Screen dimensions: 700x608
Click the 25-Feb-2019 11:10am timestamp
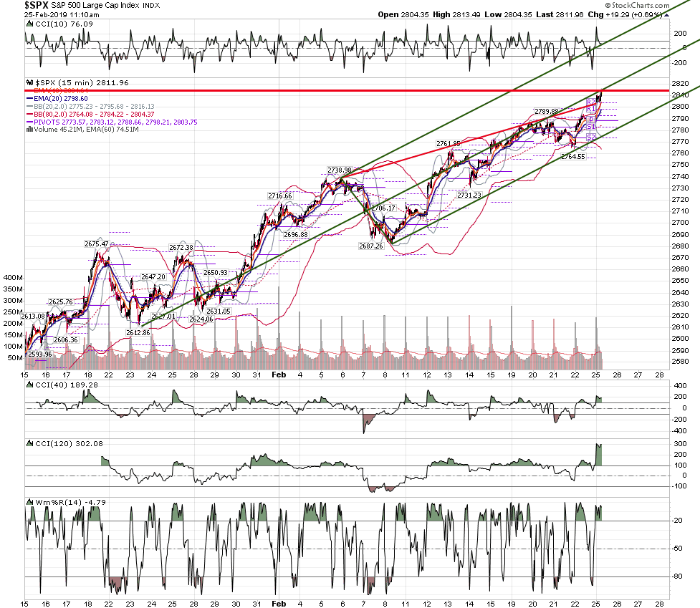pos(62,15)
